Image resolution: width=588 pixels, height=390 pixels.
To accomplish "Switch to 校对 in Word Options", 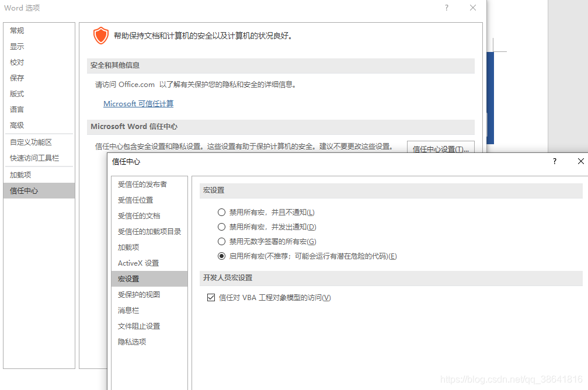I will point(39,62).
